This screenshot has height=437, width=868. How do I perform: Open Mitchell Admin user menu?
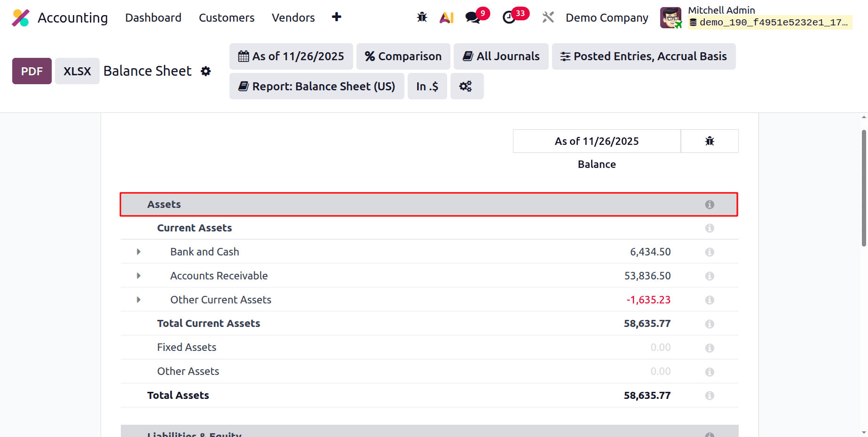pos(756,17)
